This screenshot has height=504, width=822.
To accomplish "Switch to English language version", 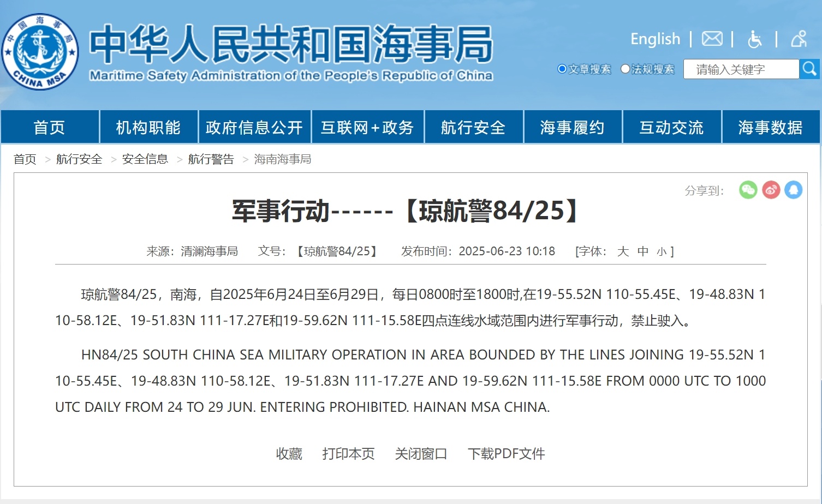I will coord(655,39).
